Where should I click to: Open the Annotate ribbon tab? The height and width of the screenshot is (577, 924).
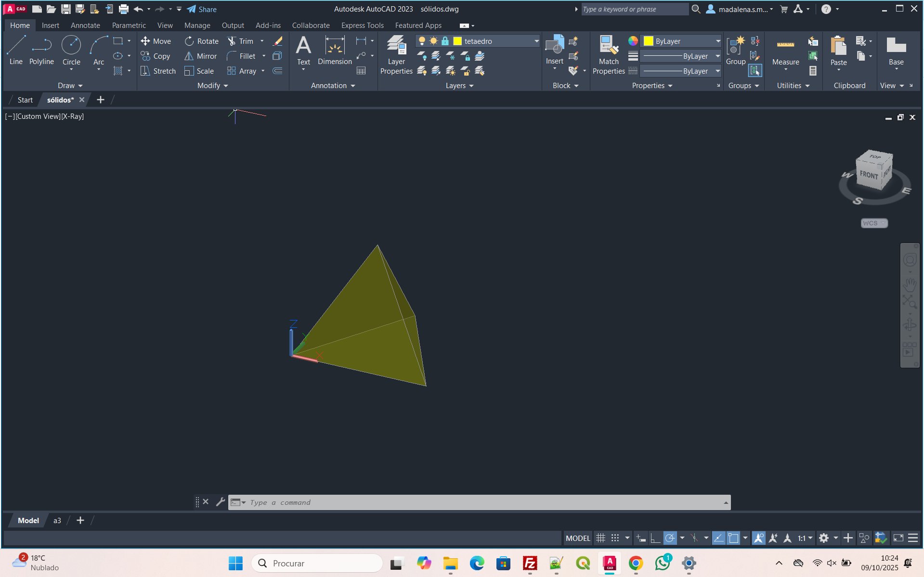pos(85,26)
